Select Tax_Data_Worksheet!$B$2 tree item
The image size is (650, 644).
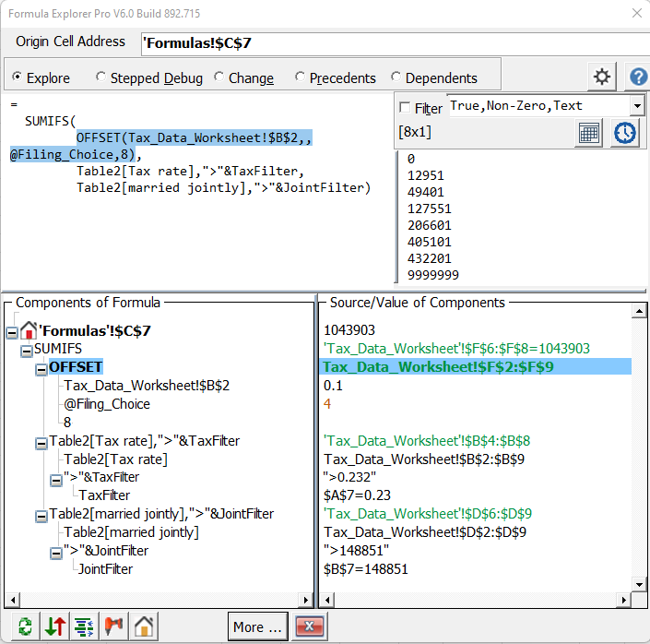tap(147, 386)
